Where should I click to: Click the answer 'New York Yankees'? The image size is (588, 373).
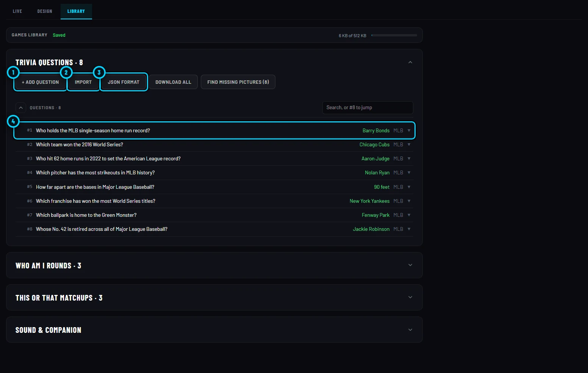pyautogui.click(x=369, y=201)
